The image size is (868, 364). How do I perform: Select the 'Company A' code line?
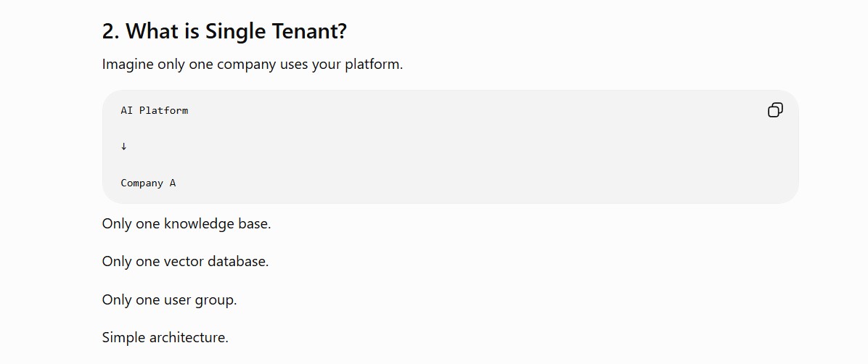(x=148, y=183)
